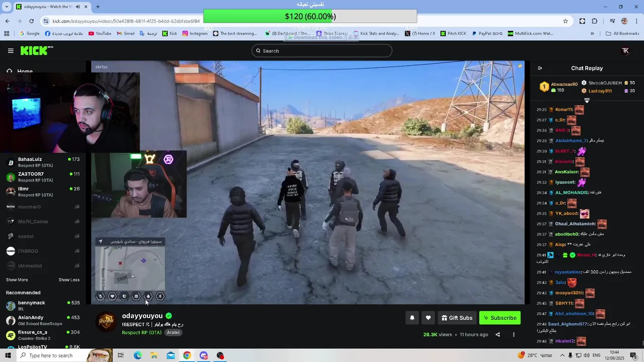The image size is (644, 362).
Task: Open Mail app from taskbar
Action: [x=171, y=355]
